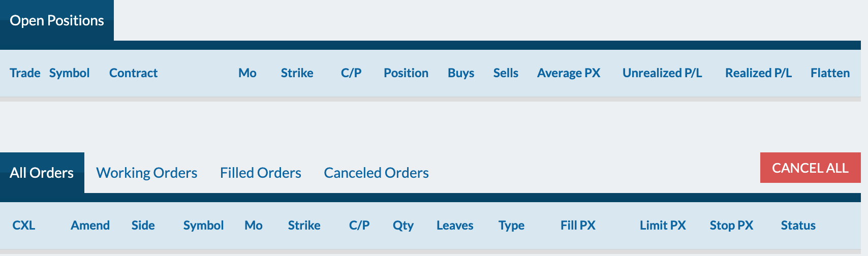The width and height of the screenshot is (868, 256).
Task: Click the Trade column header
Action: pos(25,73)
